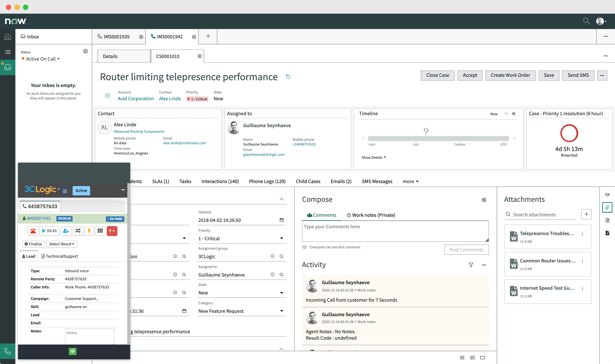
Task: Open the Interactions (140) tab
Action: click(220, 182)
